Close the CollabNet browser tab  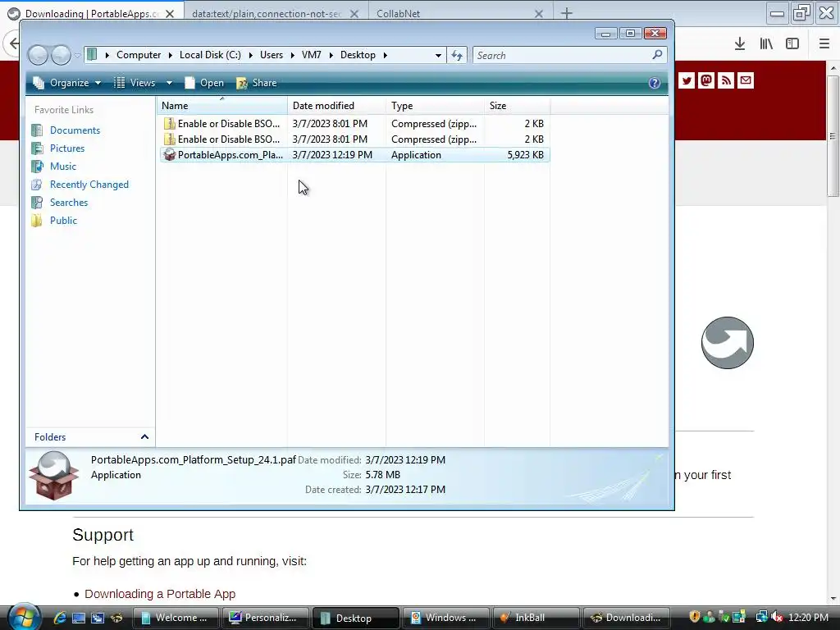[x=539, y=14]
